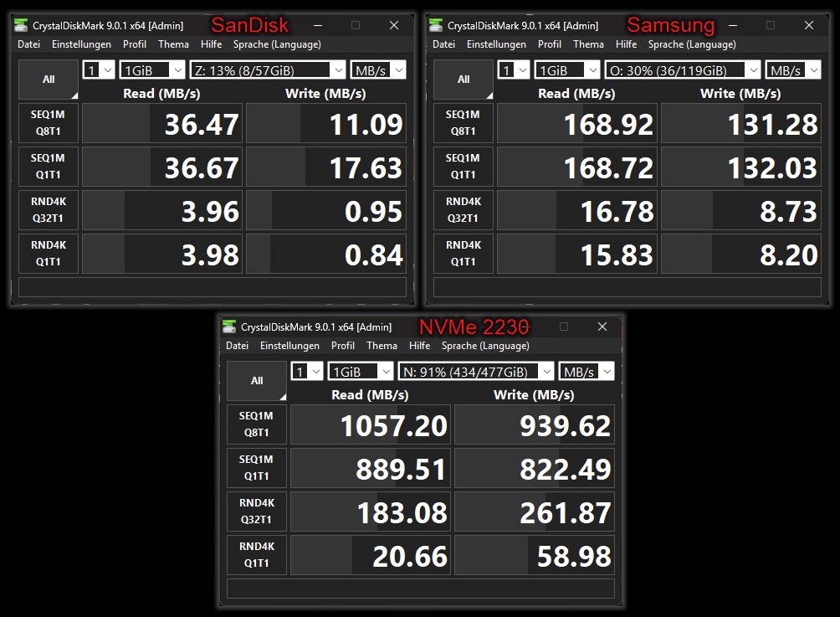Close the Samsung CrystalDiskMark window

coord(809,25)
